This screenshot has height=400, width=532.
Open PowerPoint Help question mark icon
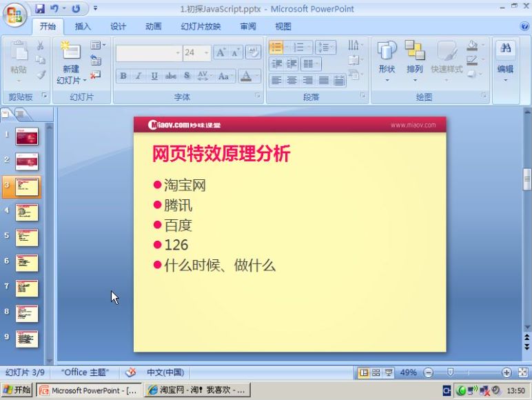click(524, 26)
